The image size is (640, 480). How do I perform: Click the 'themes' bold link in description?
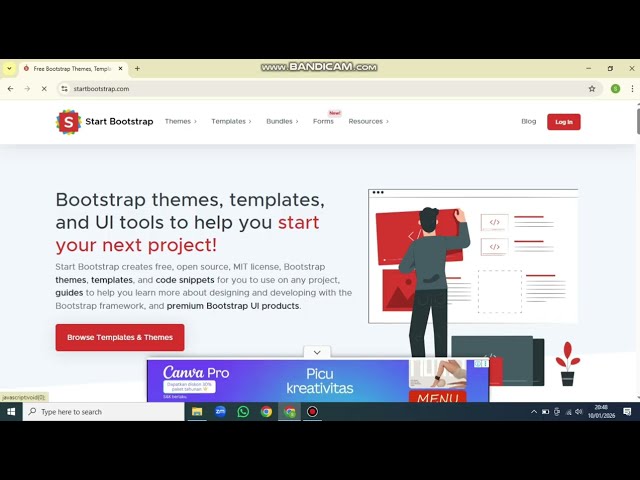point(71,280)
